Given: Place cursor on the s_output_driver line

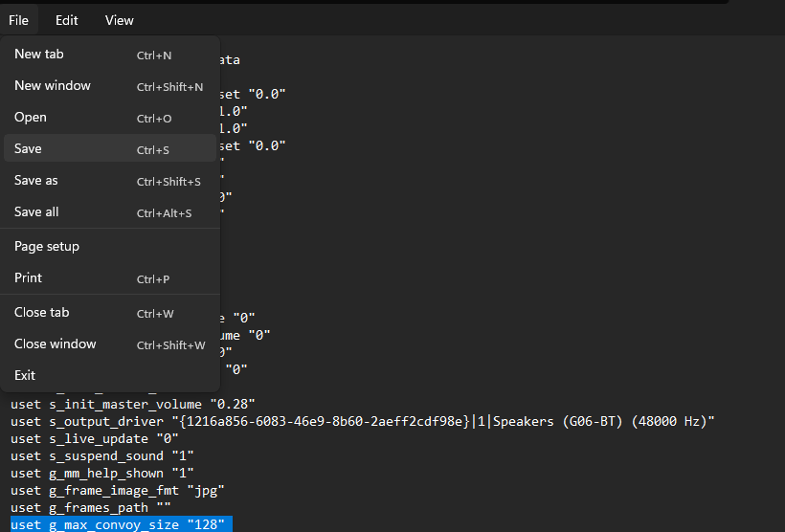Looking at the screenshot, I should pos(364,422).
